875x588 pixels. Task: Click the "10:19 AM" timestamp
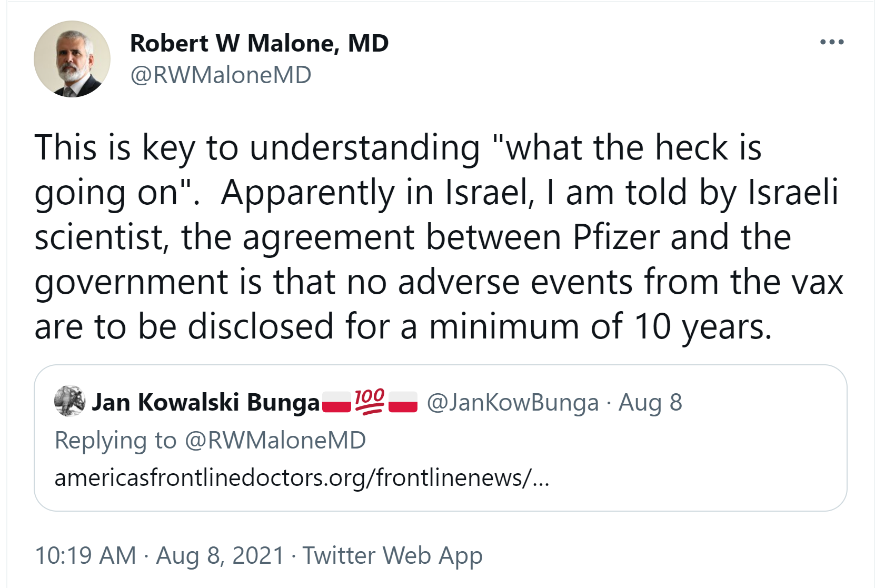(x=85, y=555)
